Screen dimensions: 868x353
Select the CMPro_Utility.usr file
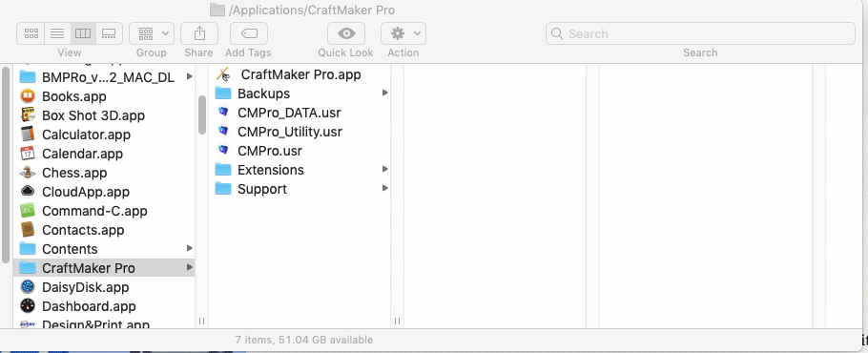(290, 132)
